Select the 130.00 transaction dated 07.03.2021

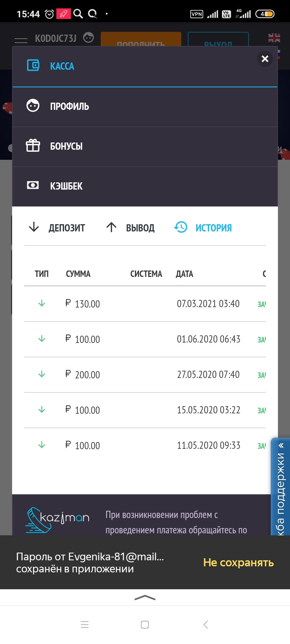(x=145, y=304)
